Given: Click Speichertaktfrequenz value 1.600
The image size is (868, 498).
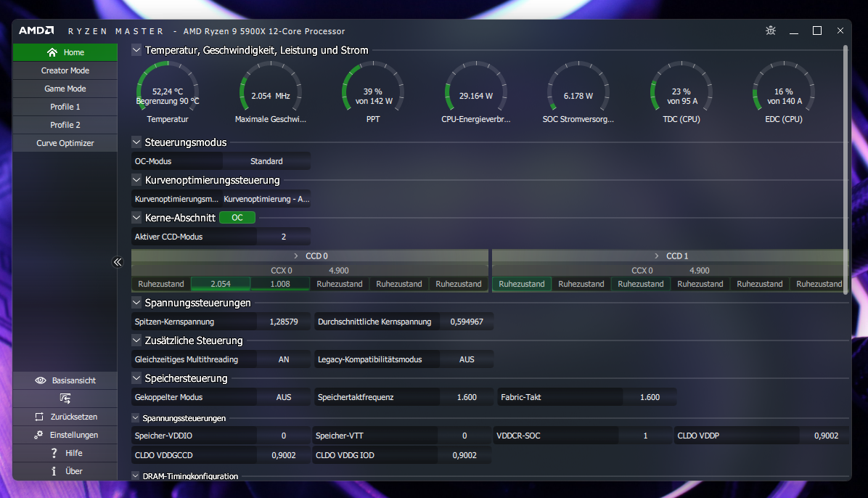Looking at the screenshot, I should click(x=467, y=397).
